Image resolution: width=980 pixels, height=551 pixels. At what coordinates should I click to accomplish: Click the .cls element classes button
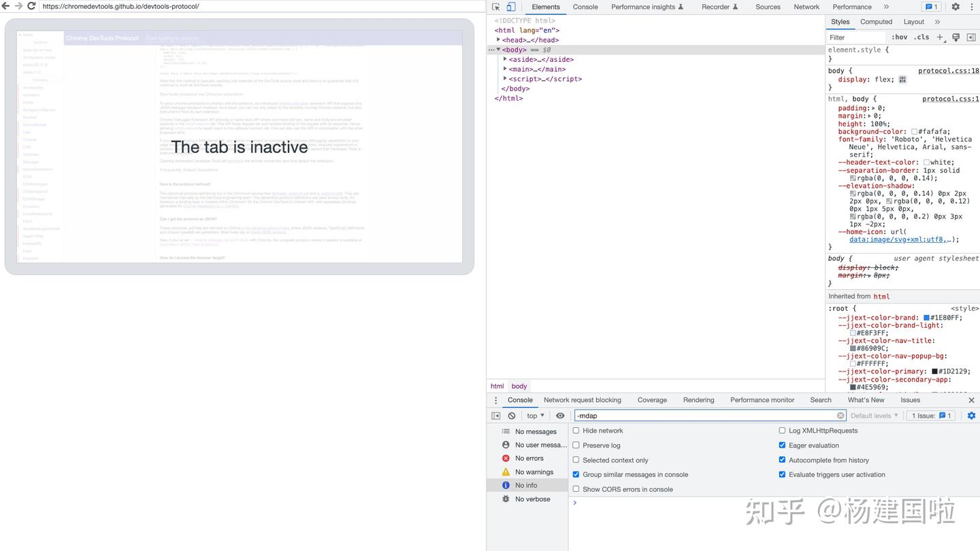point(922,37)
